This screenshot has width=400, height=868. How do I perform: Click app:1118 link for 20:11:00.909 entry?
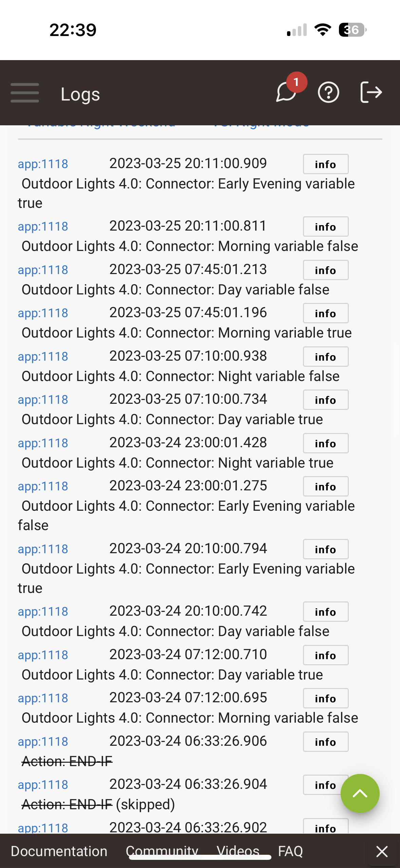[43, 164]
